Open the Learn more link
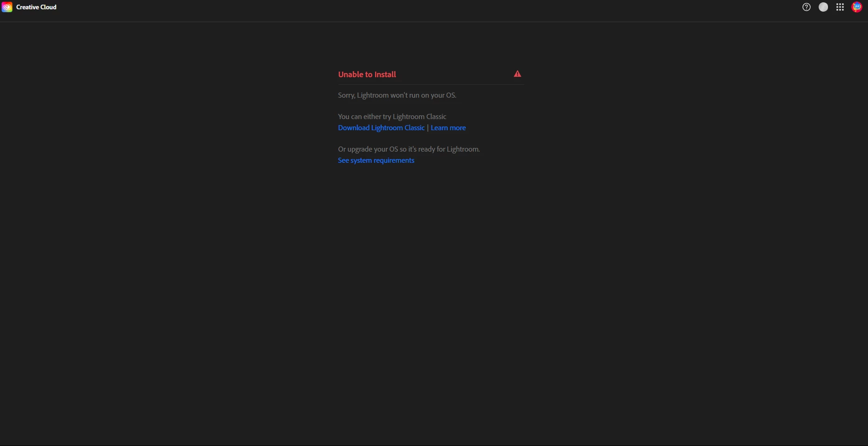This screenshot has height=446, width=868. coord(448,128)
